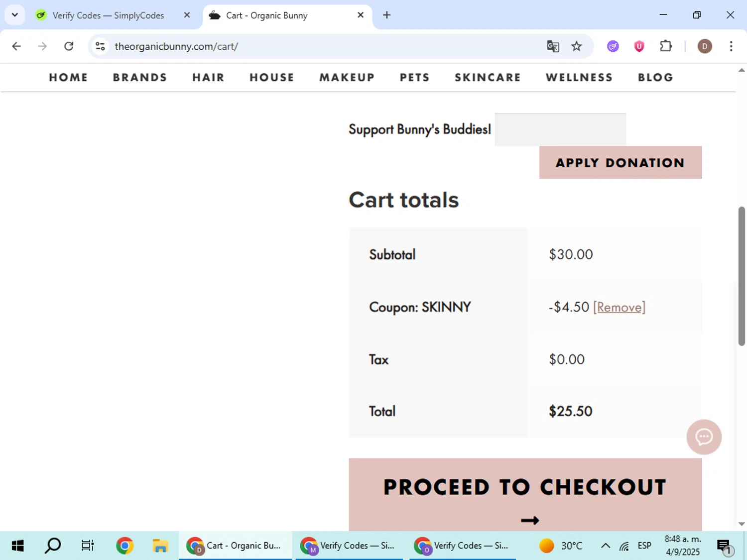
Task: Open the BLOG page
Action: [655, 77]
